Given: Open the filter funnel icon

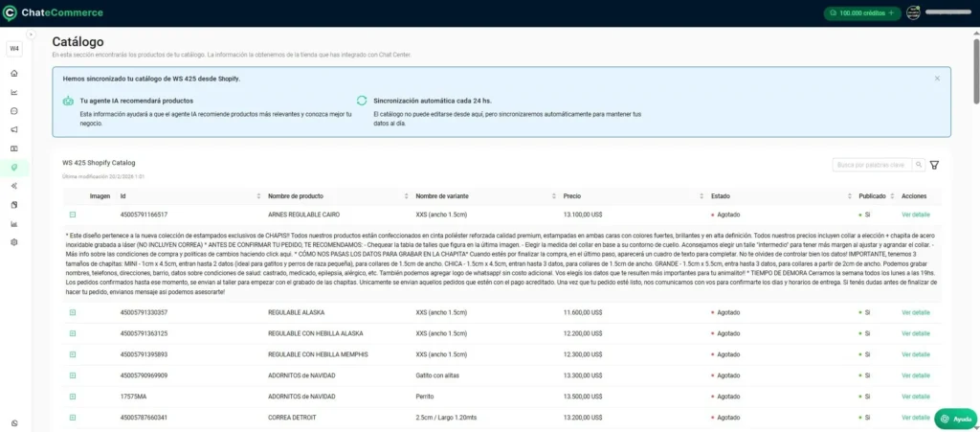Looking at the screenshot, I should click(934, 165).
